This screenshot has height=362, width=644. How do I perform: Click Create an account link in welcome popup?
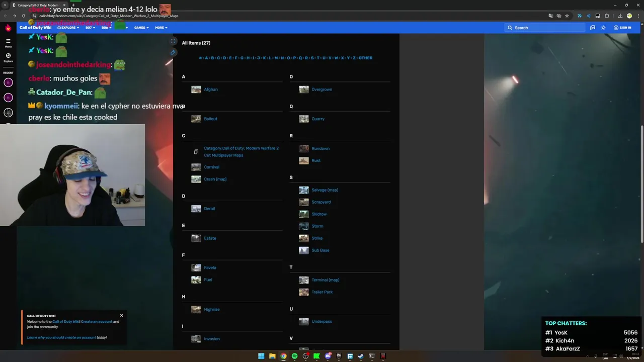coord(97,321)
